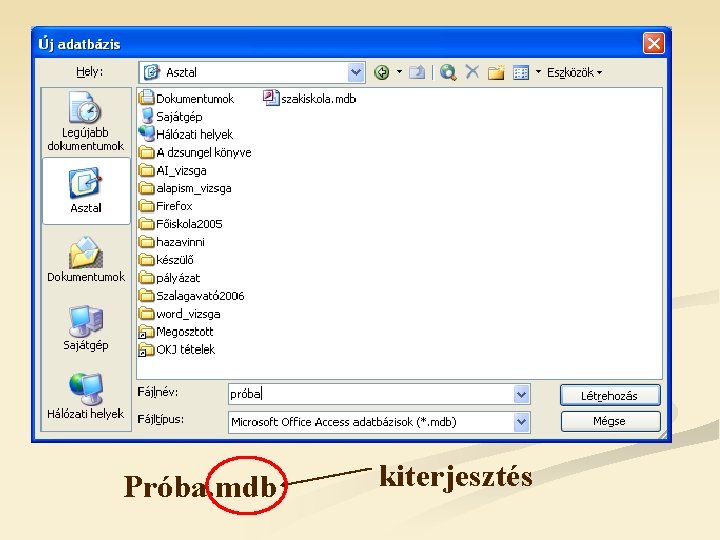
Task: Select Sajátgép in the places bar
Action: tap(86, 328)
